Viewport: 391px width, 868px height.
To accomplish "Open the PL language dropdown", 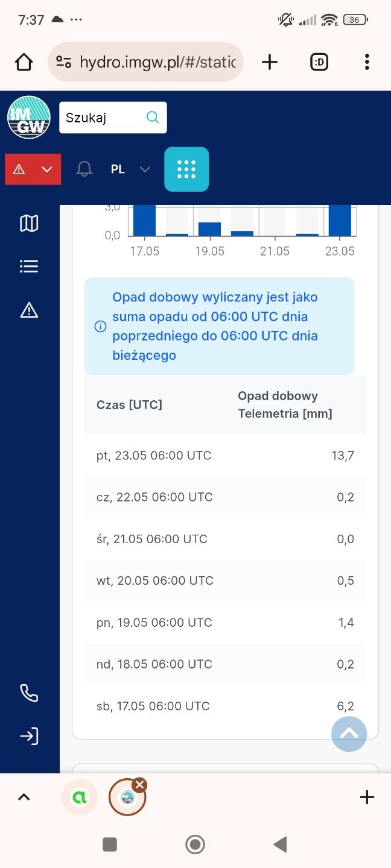I will point(130,169).
